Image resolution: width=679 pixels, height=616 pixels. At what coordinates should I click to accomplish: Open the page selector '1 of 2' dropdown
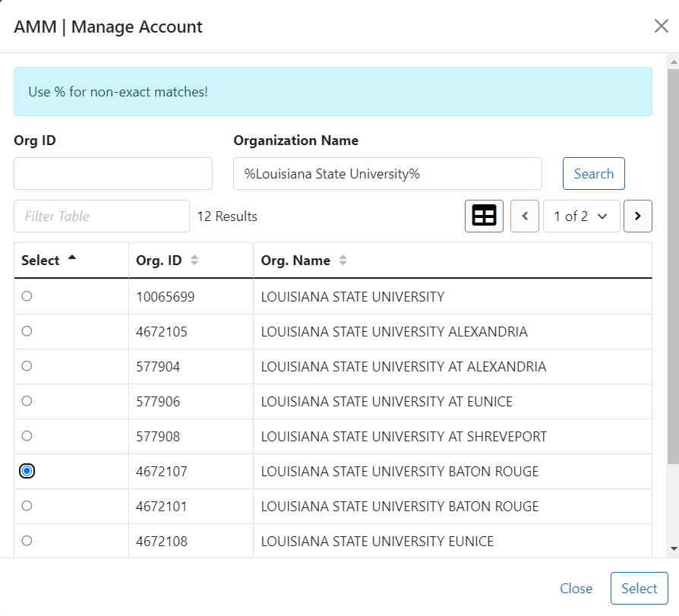click(x=581, y=216)
